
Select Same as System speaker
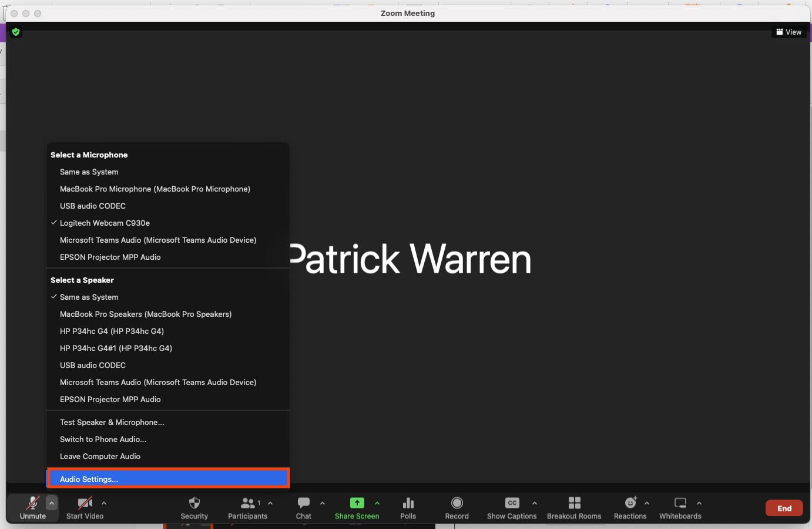point(168,297)
